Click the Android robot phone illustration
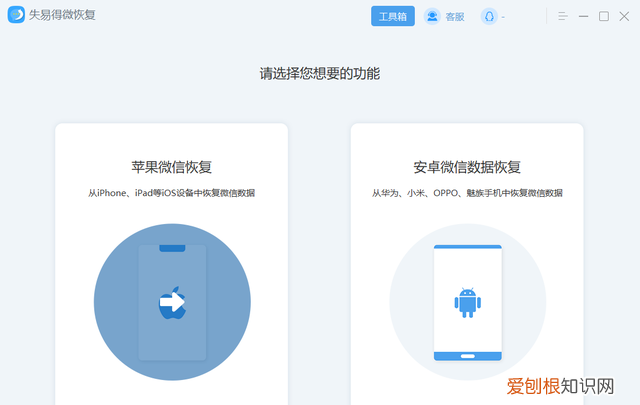Viewport: 640px width, 405px height. click(468, 302)
